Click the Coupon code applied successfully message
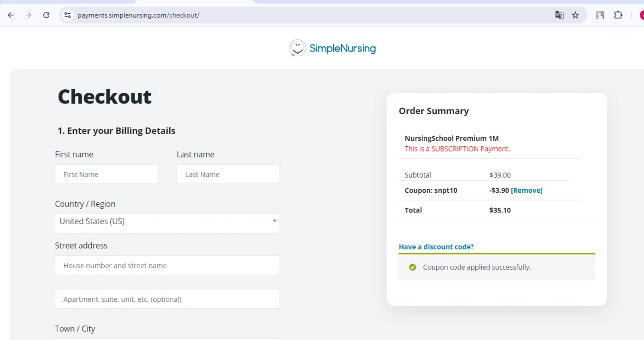 click(x=477, y=267)
